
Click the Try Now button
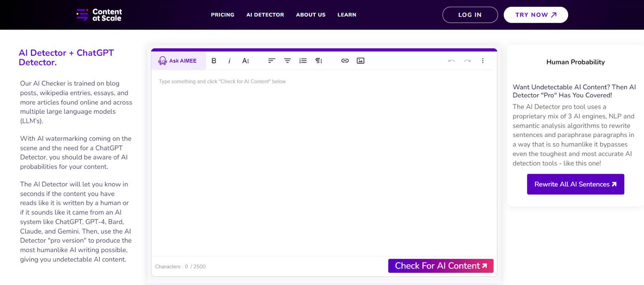click(x=536, y=15)
